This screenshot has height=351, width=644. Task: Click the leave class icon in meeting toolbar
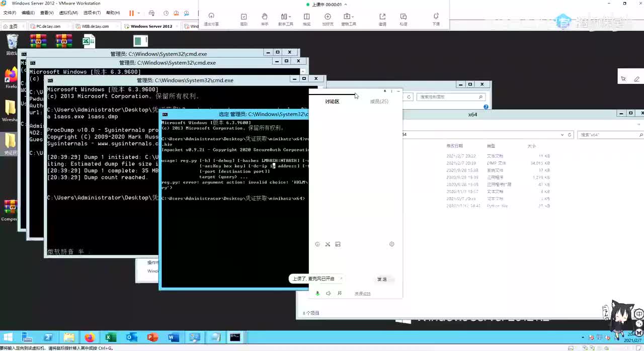click(436, 17)
